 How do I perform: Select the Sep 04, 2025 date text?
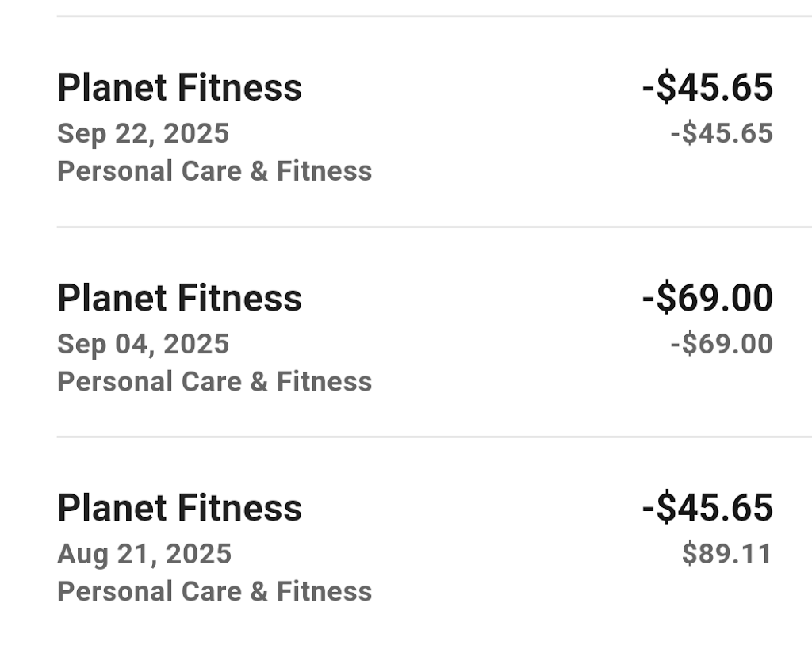pos(143,344)
